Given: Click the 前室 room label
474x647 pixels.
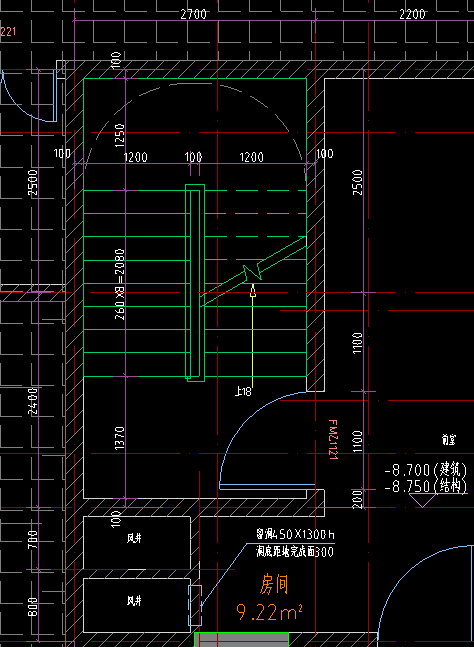Looking at the screenshot, I should coord(449,440).
